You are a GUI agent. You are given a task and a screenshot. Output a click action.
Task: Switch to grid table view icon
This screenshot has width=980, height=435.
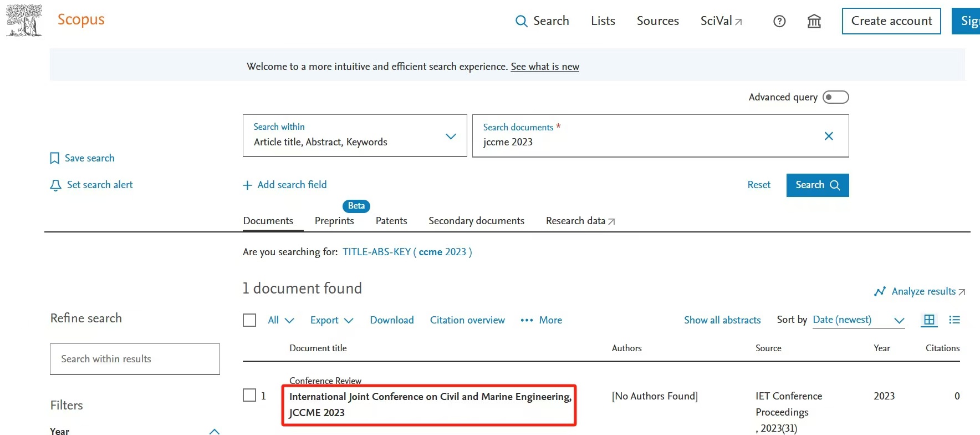(x=929, y=320)
